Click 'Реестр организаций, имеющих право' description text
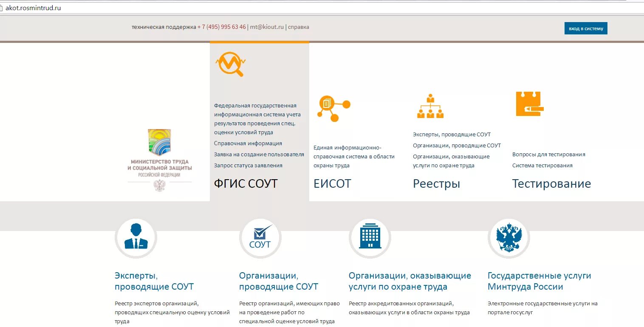The height and width of the screenshot is (327, 644). 289,313
